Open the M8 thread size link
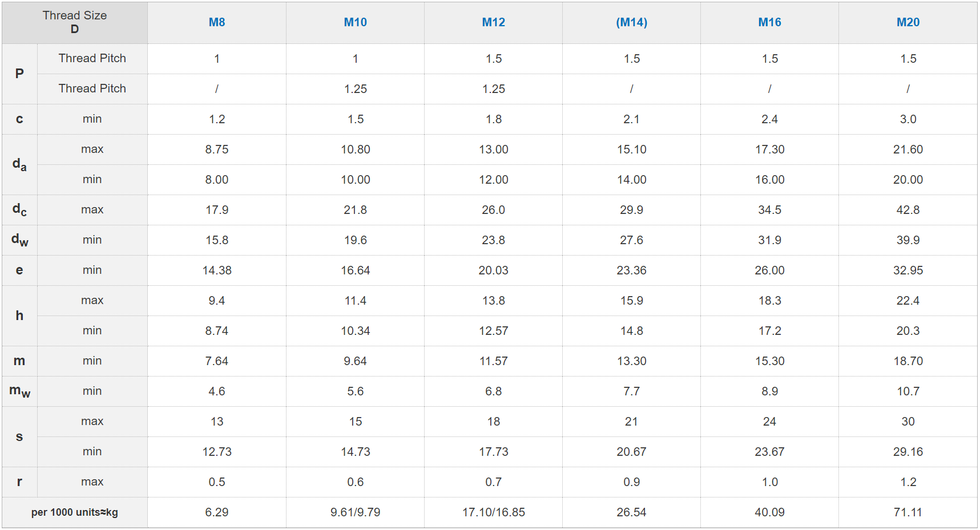Image resolution: width=980 pixels, height=530 pixels. tap(217, 22)
